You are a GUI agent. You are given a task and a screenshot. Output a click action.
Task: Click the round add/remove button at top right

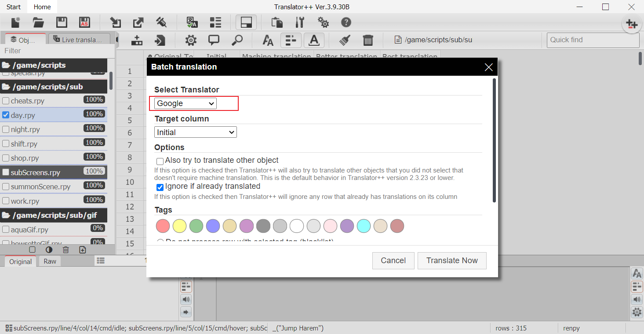[x=632, y=24]
